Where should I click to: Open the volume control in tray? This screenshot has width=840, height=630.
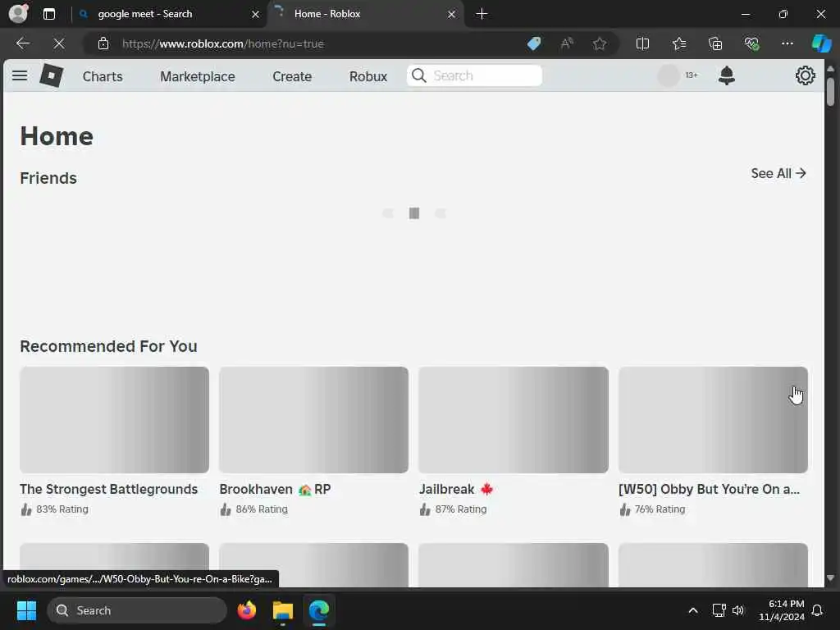[738, 610]
